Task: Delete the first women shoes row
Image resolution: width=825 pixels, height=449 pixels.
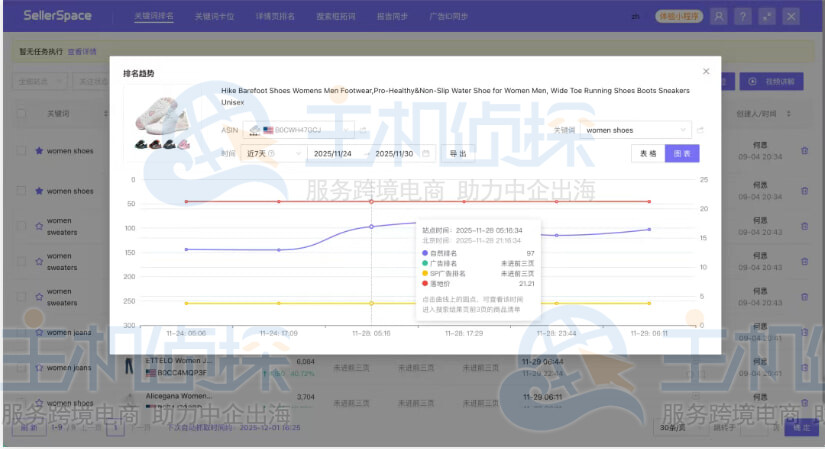Action: click(x=804, y=151)
